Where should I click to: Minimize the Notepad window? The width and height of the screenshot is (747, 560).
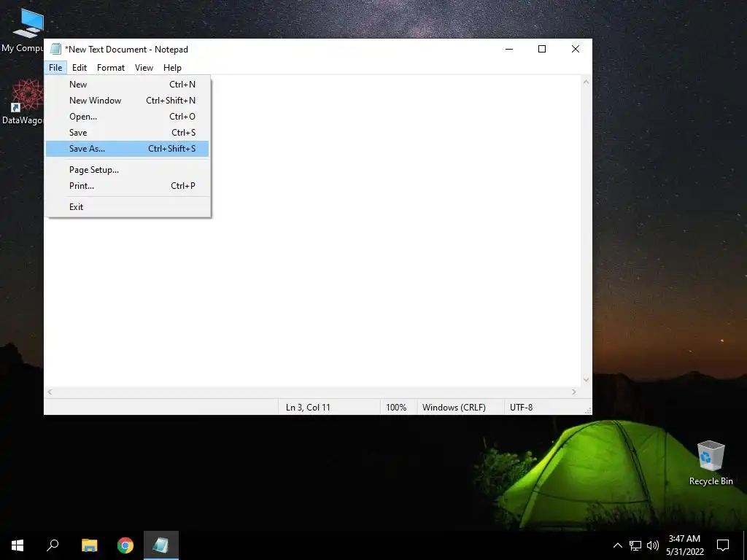pyautogui.click(x=509, y=49)
